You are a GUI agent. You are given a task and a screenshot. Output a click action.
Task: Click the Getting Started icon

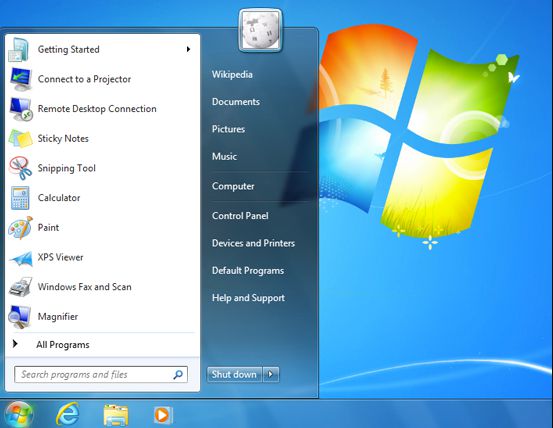point(19,49)
